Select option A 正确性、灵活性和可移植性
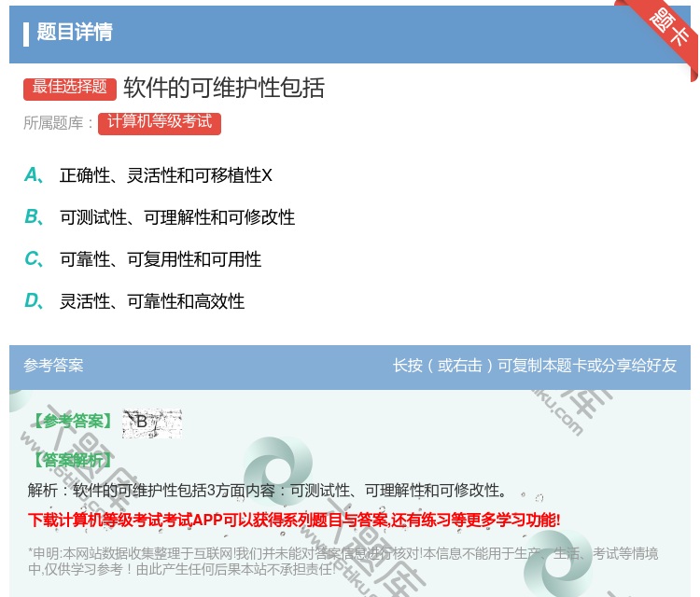Screen dimensions: 700x597 [148, 175]
